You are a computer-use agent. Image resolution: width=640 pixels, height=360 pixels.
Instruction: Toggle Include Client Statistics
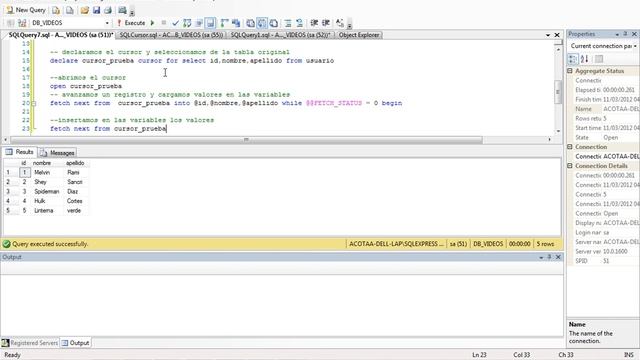tap(236, 23)
